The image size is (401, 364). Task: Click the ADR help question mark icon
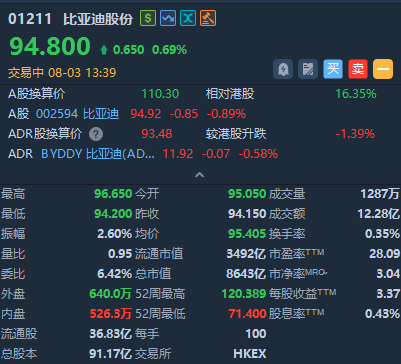pyautogui.click(x=96, y=134)
